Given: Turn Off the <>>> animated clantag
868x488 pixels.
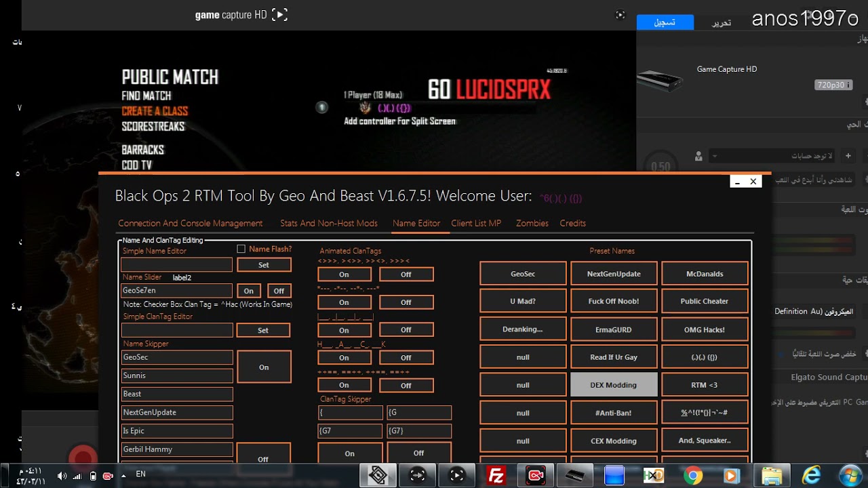Looking at the screenshot, I should click(x=406, y=274).
